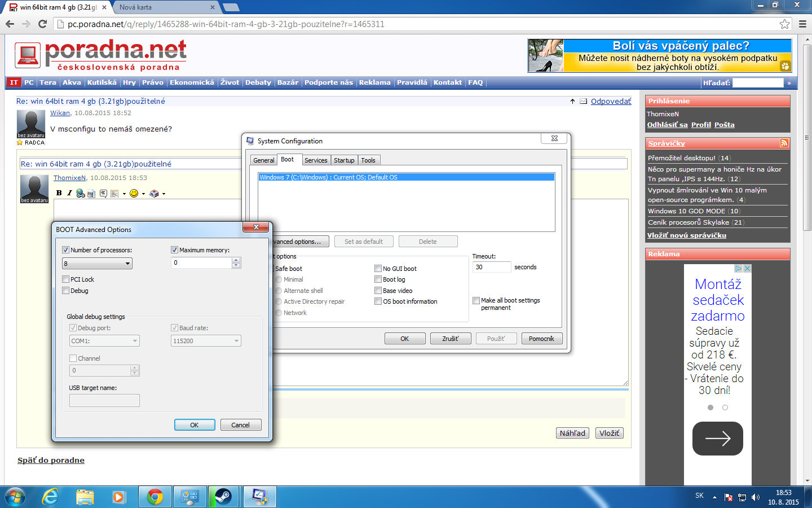812x508 pixels.
Task: Bookmark this page with the star icon
Action: tap(784, 24)
